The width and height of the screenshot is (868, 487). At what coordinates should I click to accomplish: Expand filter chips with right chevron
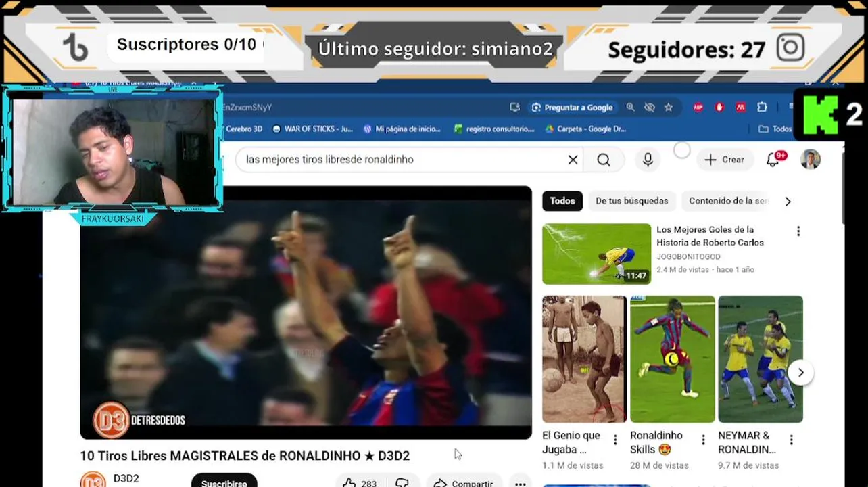pyautogui.click(x=788, y=201)
